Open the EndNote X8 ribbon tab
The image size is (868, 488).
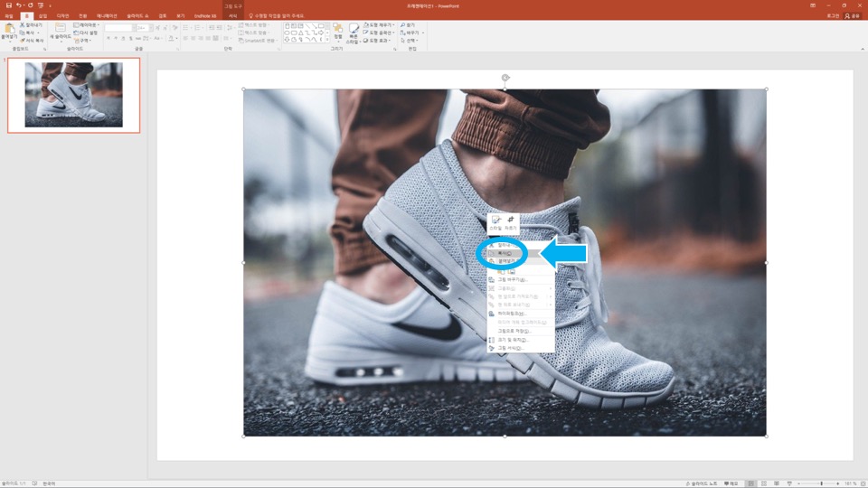[205, 16]
